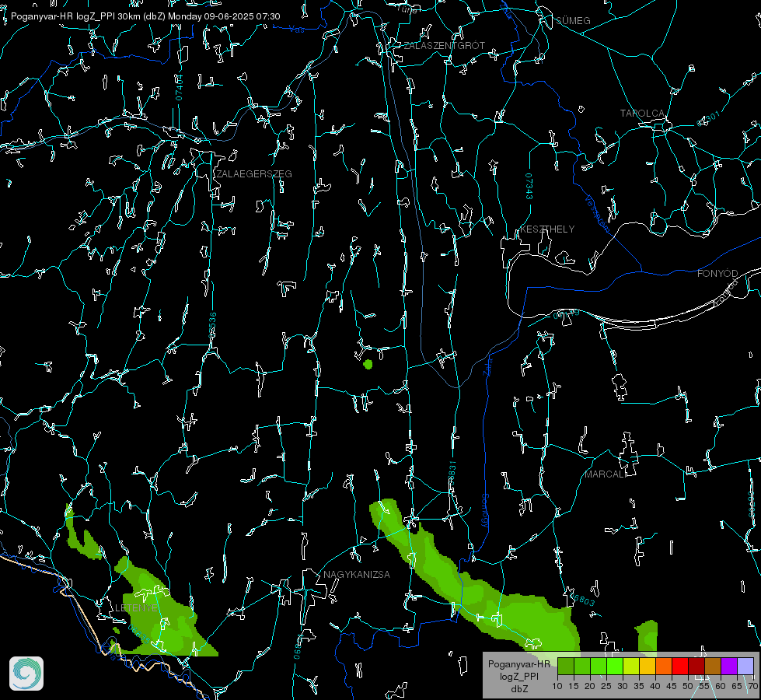This screenshot has height=700, width=761.
Task: Click the SÜMEG city label
Action: tap(573, 20)
